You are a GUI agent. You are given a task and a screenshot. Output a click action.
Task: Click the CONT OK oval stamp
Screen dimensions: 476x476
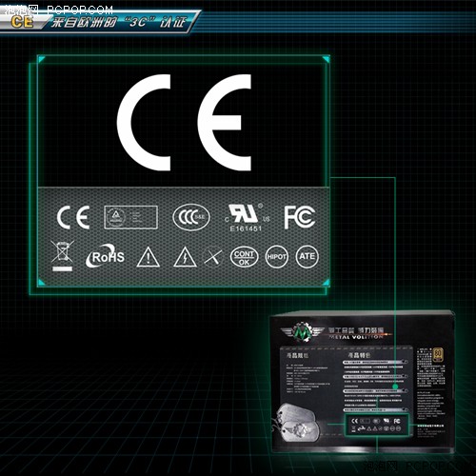244,257
